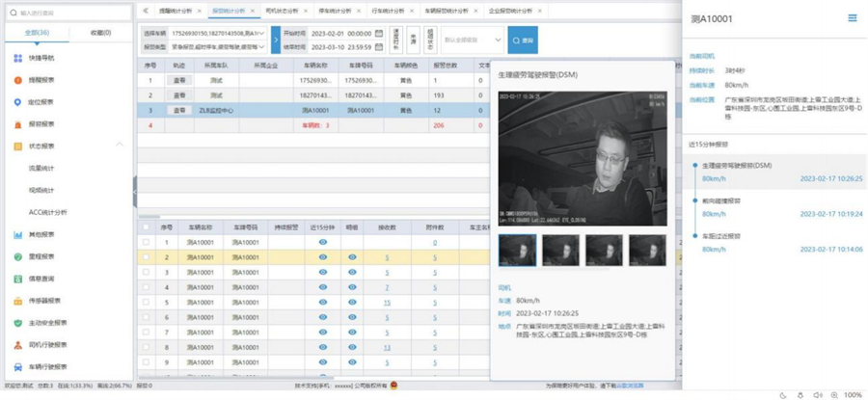
Task: Select the first driver snapshot thumbnail
Action: [x=517, y=251]
